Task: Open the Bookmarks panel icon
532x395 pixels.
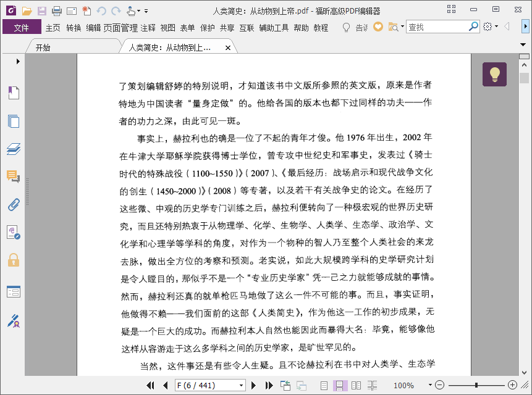Action: 14,93
